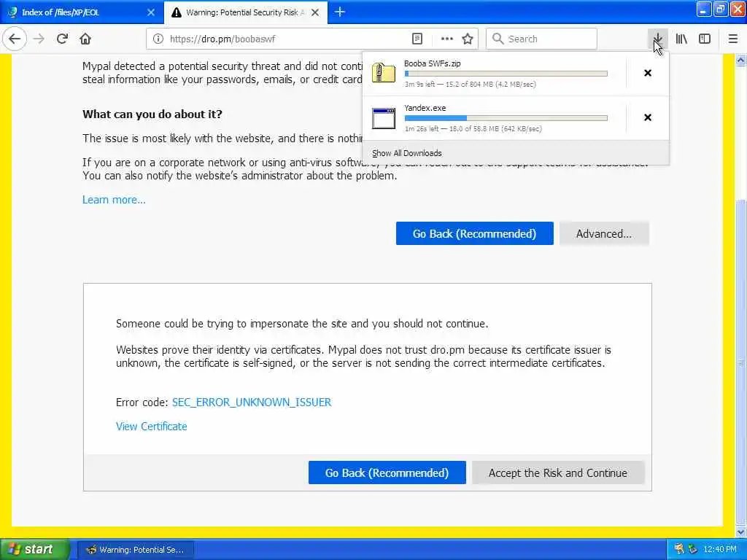Bookmark this page with star icon

point(468,39)
